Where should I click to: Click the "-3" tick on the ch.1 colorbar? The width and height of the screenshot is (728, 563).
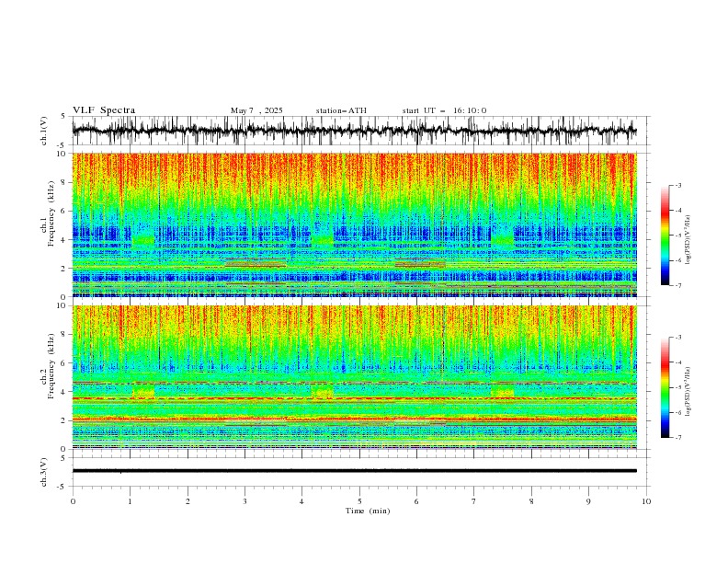[x=677, y=185]
